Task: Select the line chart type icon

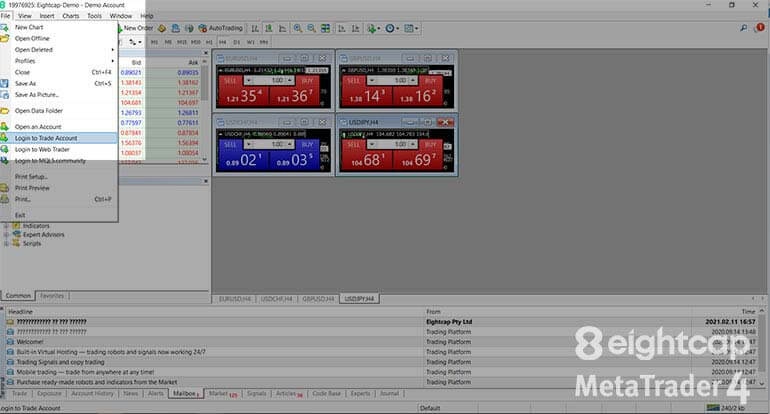Action: point(282,28)
